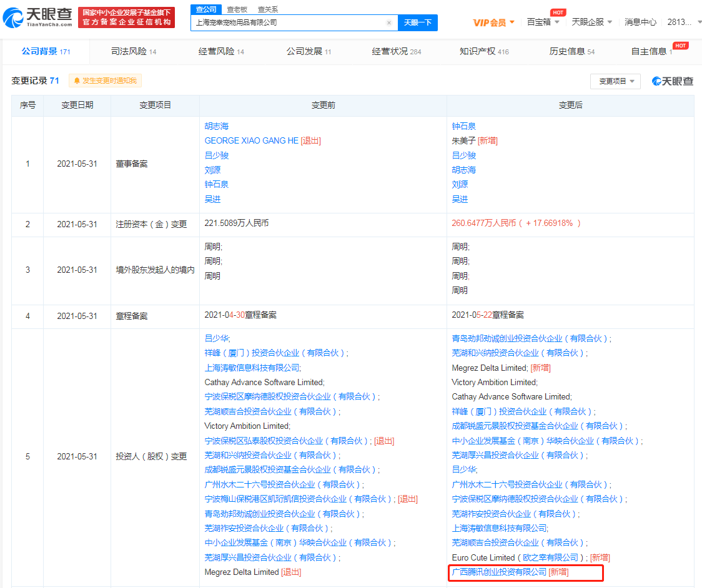Viewport: 702px width, 588px height.
Task: Switch to the 知识产权 tab
Action: (484, 51)
